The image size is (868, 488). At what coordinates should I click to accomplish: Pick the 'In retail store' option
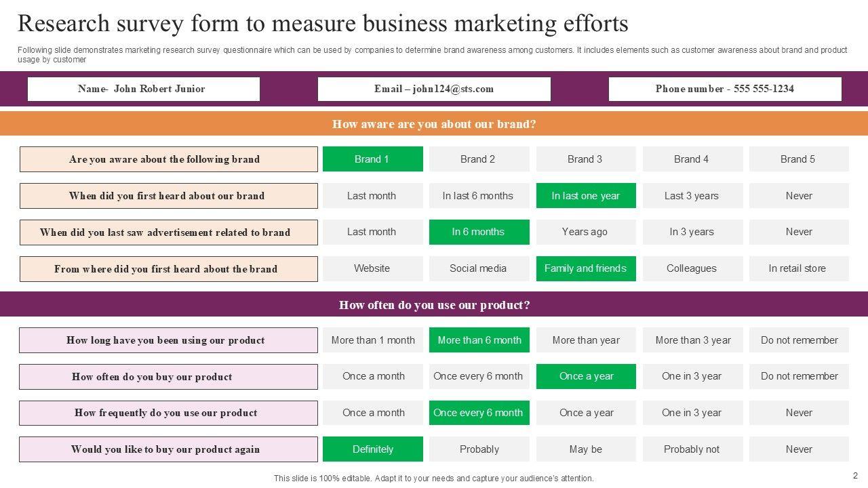click(x=798, y=268)
